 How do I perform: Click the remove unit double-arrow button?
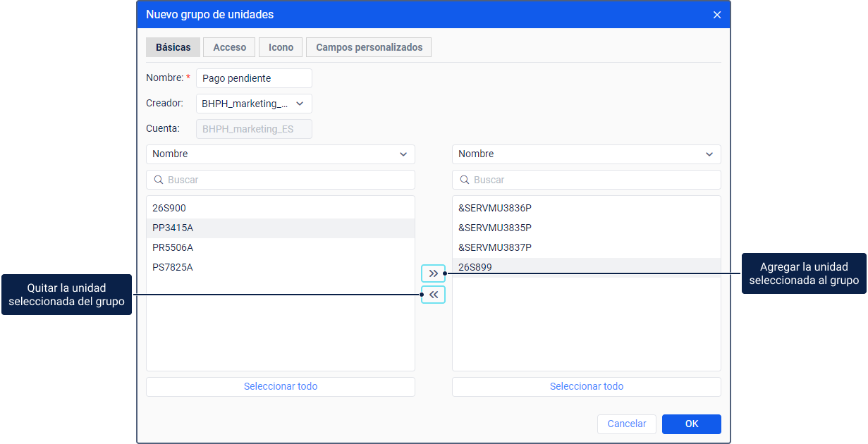(433, 295)
